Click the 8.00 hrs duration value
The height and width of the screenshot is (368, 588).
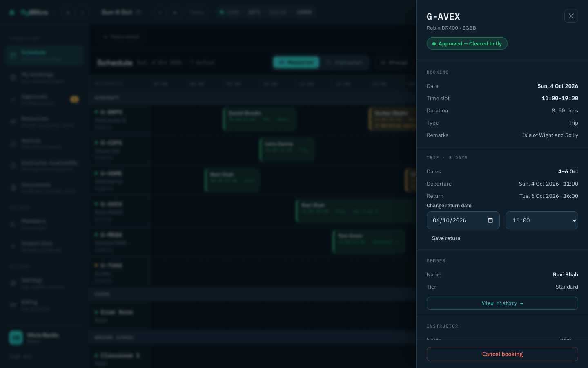565,111
